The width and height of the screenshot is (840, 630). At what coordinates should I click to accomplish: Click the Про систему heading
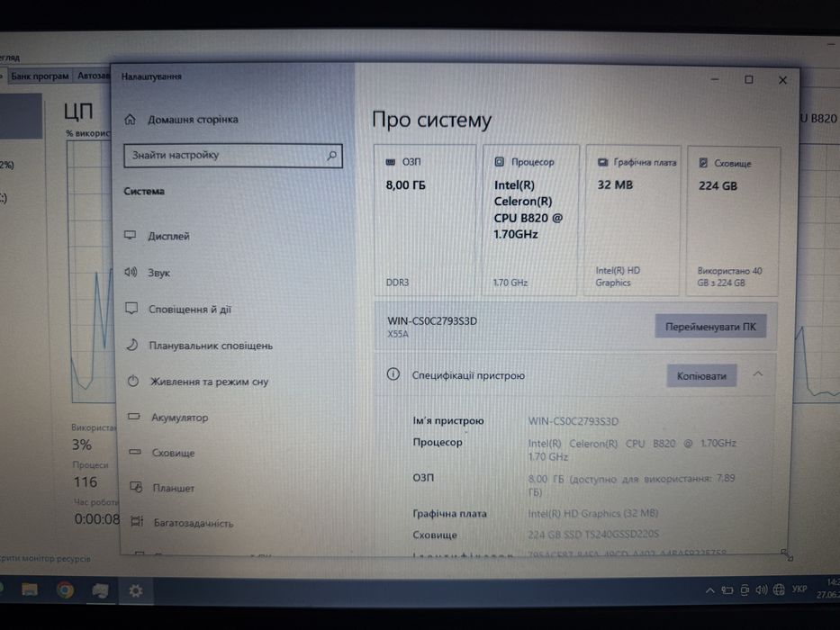tap(432, 120)
